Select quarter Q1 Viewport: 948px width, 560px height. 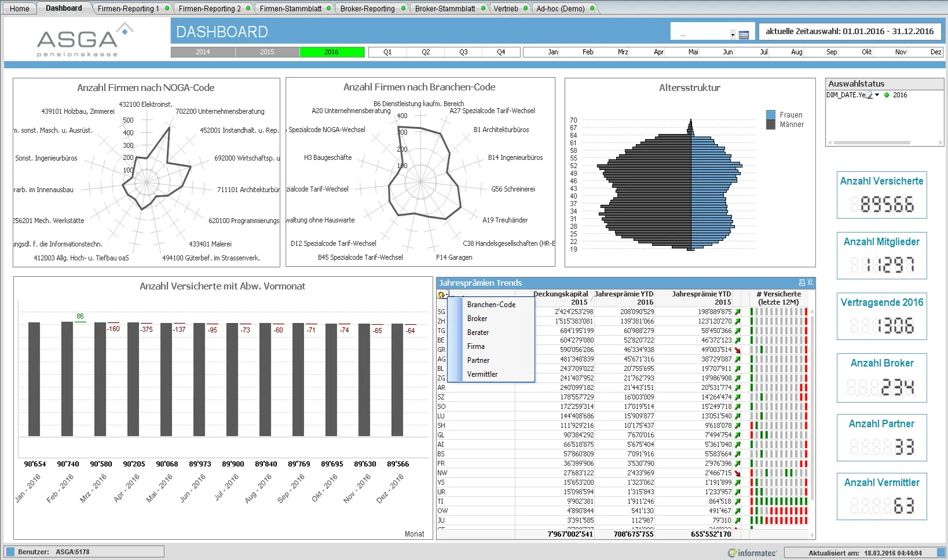[x=387, y=52]
